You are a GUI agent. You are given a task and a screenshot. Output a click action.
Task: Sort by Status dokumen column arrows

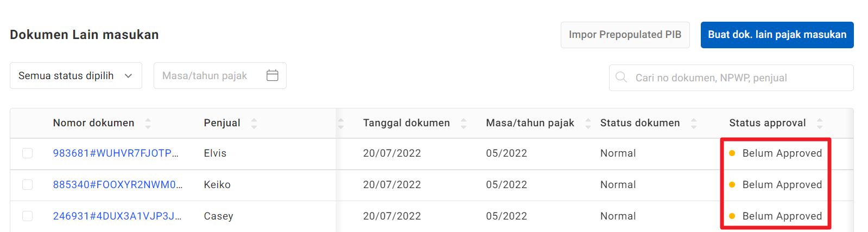pos(694,124)
